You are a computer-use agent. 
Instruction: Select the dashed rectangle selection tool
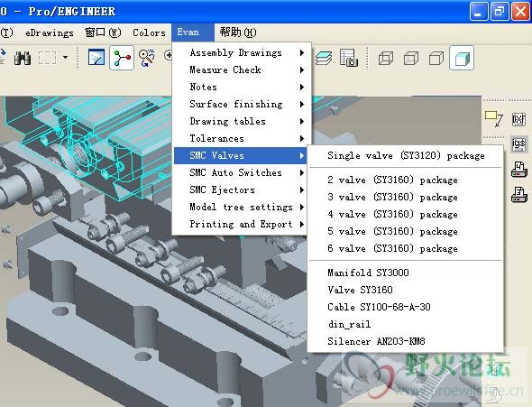click(x=47, y=58)
